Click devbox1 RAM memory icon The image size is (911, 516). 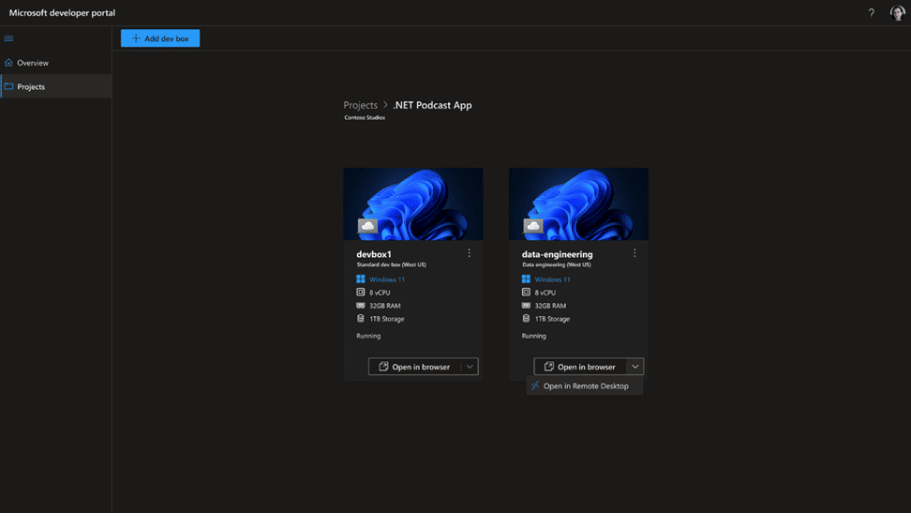361,305
